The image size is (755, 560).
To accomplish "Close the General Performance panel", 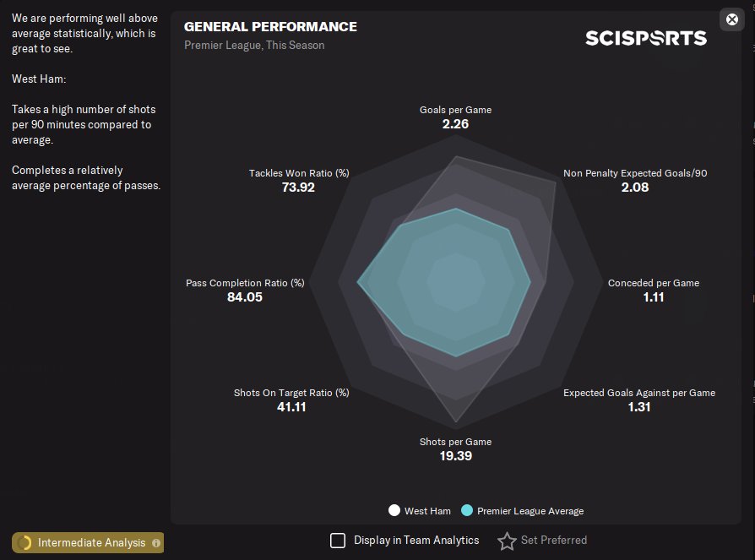I will [x=732, y=19].
